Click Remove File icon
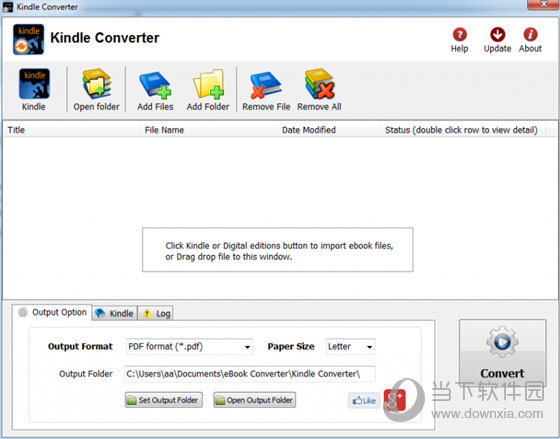Screen dimensions: 560x439 point(266,85)
